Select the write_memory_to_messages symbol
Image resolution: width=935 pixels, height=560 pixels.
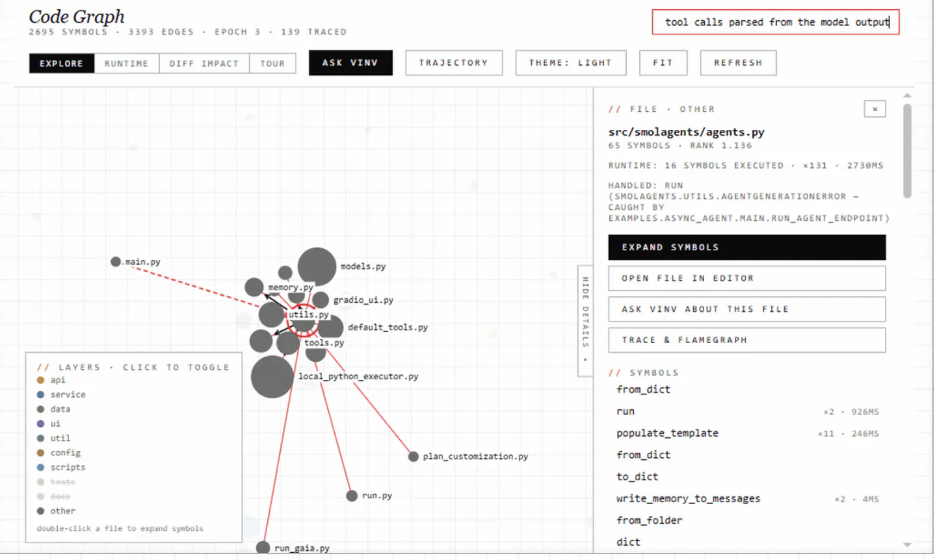tap(689, 498)
